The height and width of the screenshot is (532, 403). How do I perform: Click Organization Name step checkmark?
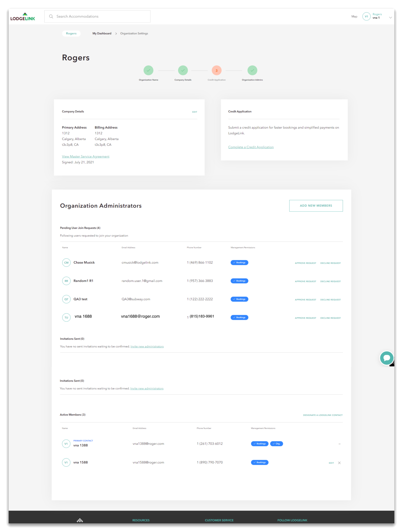click(x=148, y=70)
